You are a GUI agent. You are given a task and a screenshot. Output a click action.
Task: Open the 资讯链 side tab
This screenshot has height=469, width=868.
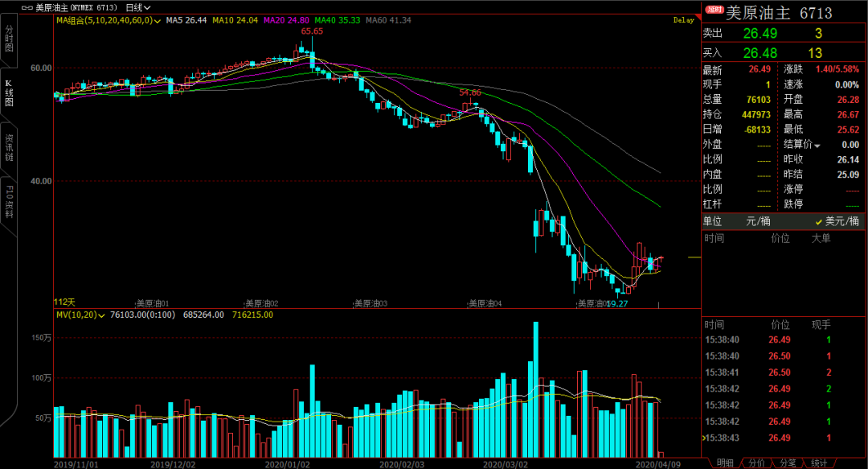click(x=9, y=147)
